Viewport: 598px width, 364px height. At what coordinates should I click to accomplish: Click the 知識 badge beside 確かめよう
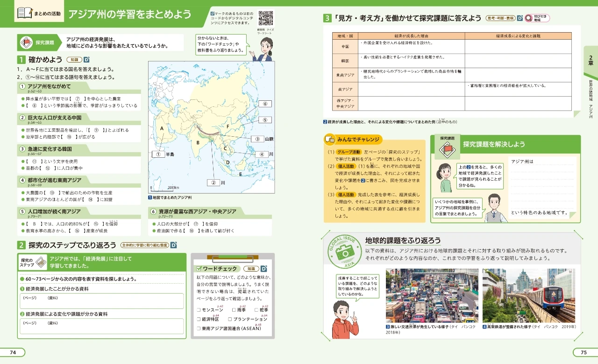coord(74,60)
